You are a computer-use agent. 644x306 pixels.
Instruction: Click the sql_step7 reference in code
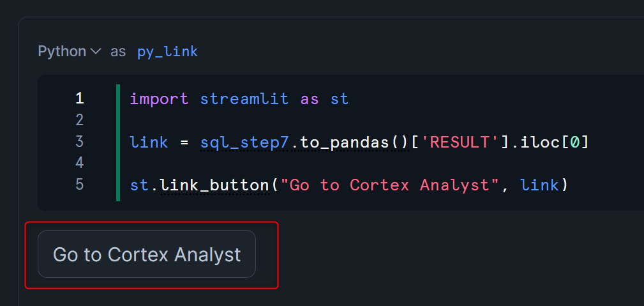245,142
